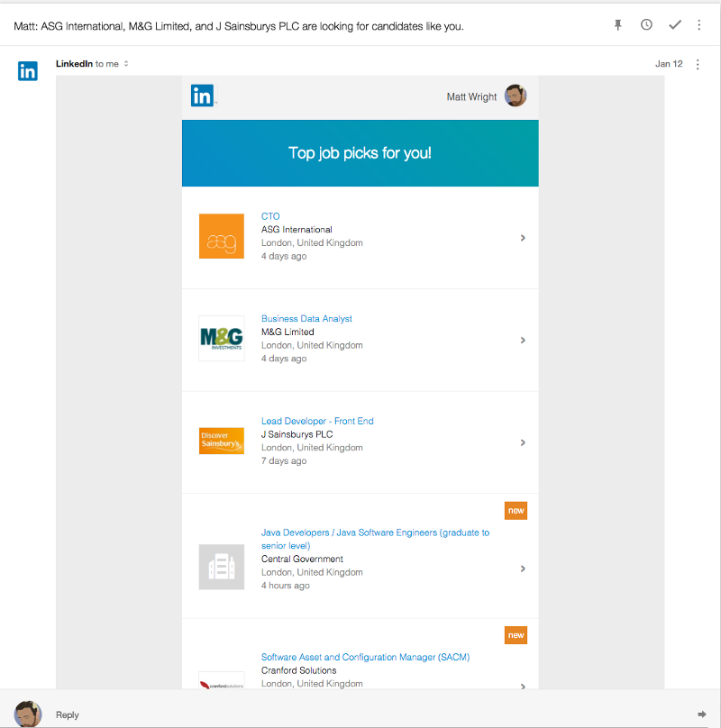Pin this email with the pin icon
The image size is (721, 728).
618,25
